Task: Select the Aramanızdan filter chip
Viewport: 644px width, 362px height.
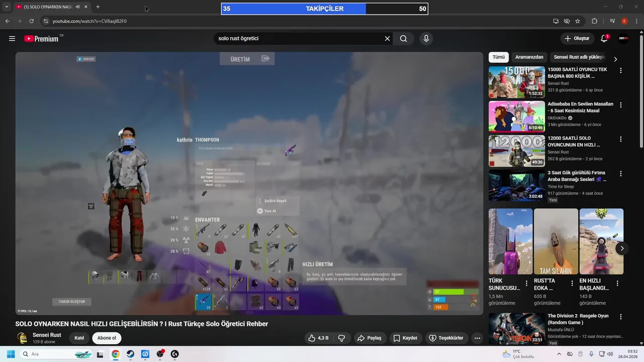Action: (x=529, y=57)
